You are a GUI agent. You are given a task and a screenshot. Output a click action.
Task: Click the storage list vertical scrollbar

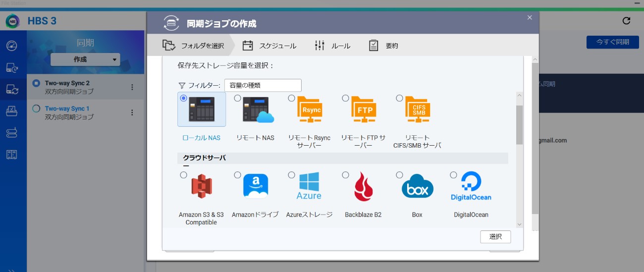(x=519, y=124)
